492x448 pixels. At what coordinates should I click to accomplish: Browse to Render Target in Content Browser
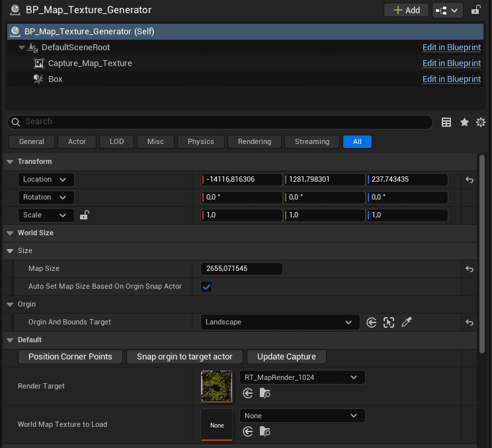click(265, 393)
